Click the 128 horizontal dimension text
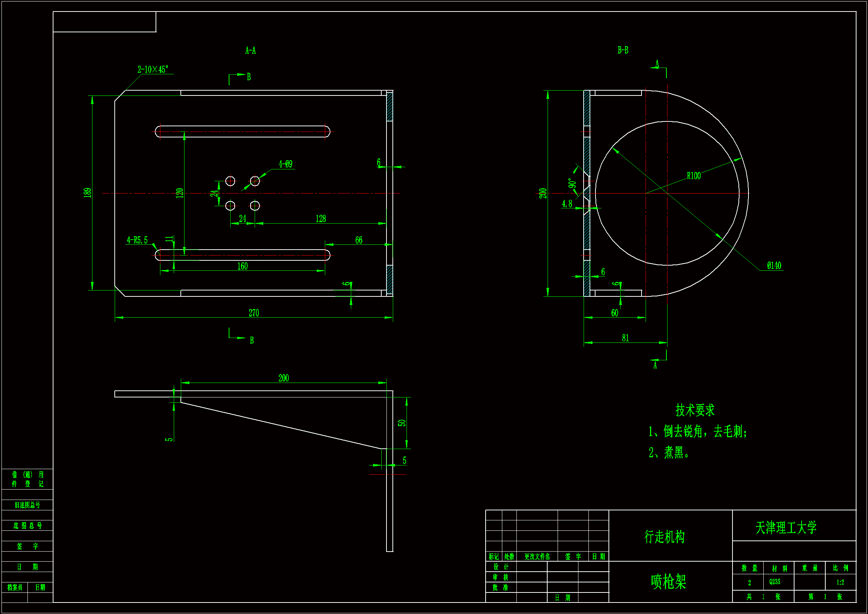 (x=321, y=219)
